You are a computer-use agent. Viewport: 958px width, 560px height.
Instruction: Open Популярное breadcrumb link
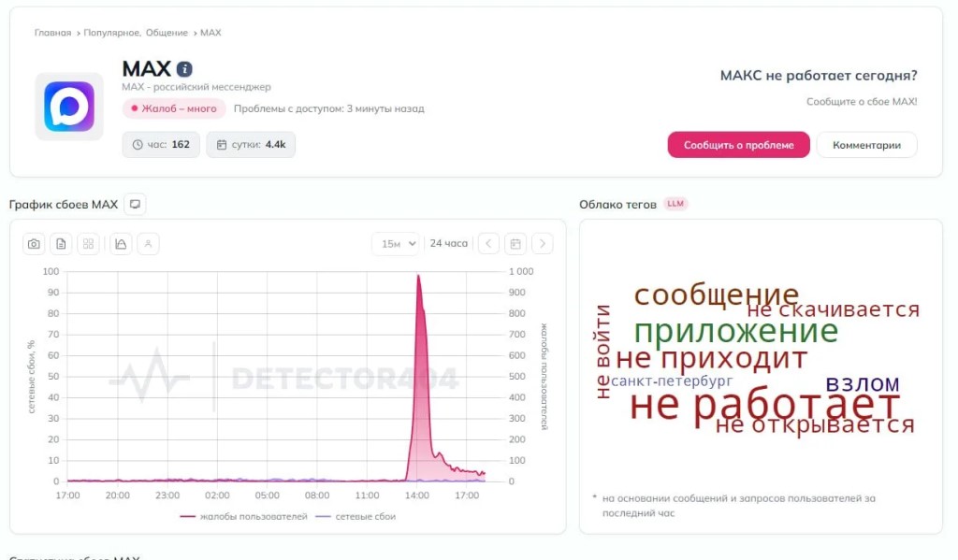[112, 33]
